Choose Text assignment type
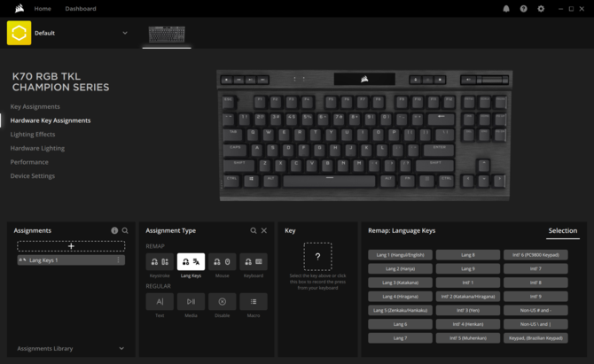The height and width of the screenshot is (364, 594). tap(160, 302)
